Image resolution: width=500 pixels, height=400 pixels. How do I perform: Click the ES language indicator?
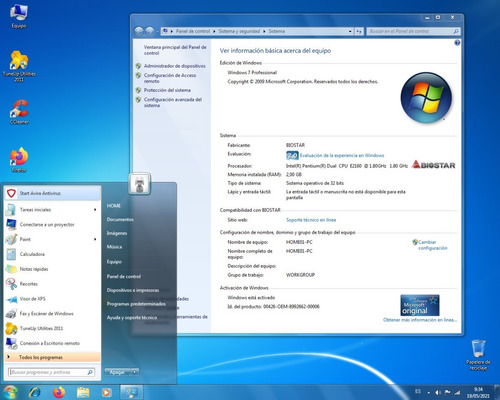[x=418, y=392]
